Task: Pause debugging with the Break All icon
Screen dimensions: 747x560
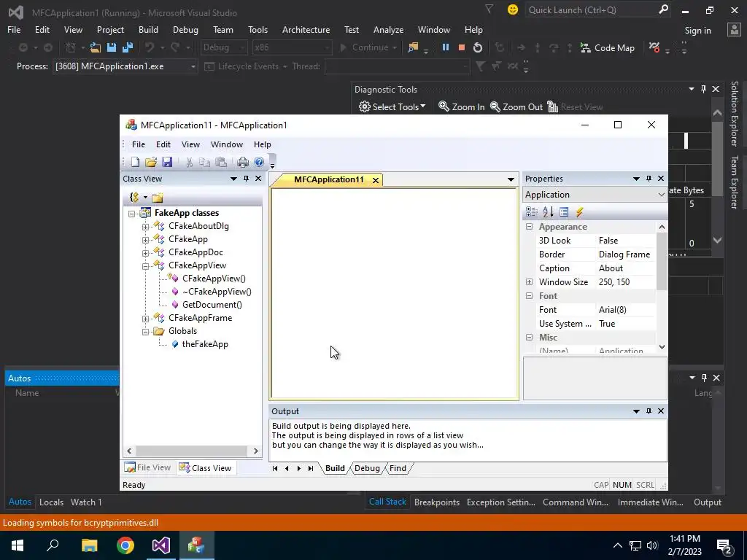Action: click(x=446, y=47)
